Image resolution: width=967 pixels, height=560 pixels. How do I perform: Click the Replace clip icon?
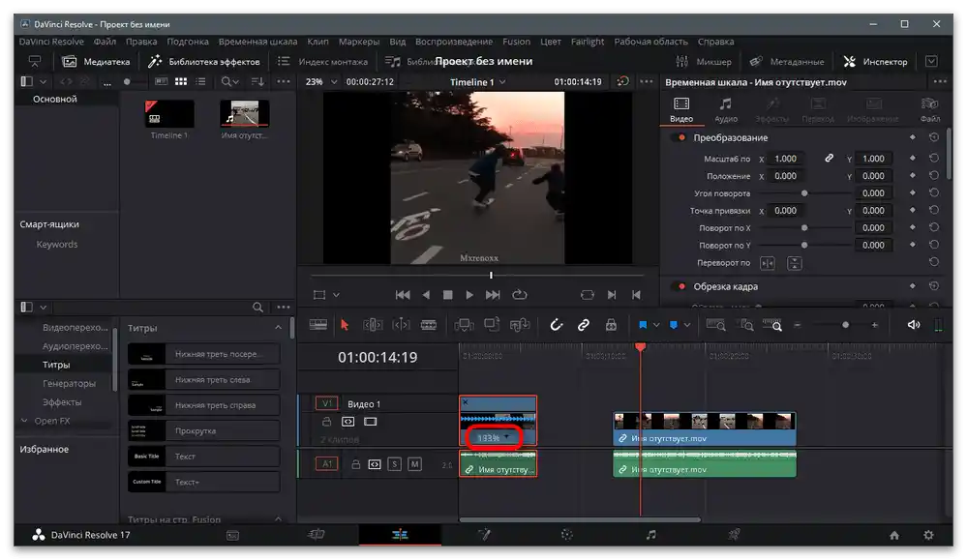tap(520, 325)
